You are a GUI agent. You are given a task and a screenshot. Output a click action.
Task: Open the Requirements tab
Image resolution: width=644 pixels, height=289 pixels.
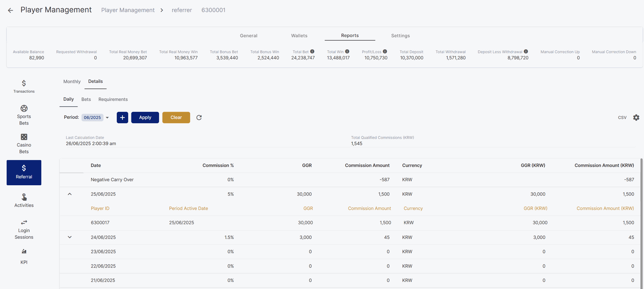tap(113, 99)
